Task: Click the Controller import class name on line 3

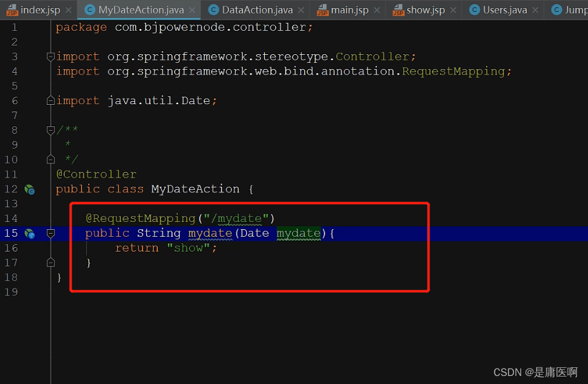Action: 372,57
